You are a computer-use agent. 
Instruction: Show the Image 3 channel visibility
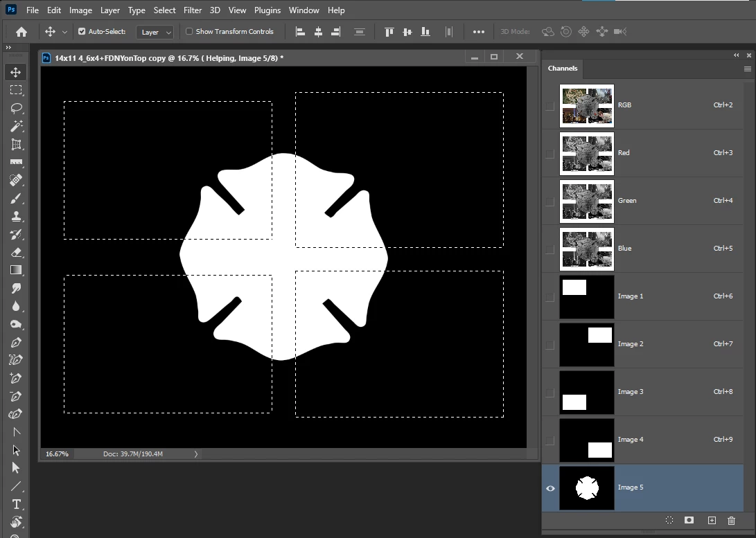[x=550, y=393]
